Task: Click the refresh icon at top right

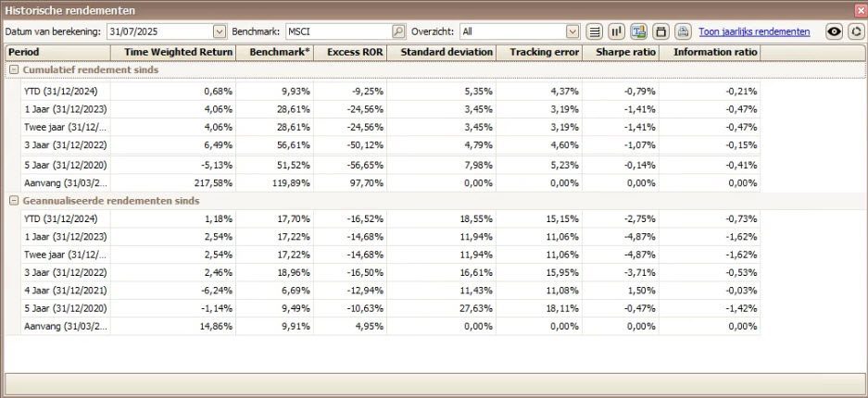Action: pyautogui.click(x=856, y=31)
